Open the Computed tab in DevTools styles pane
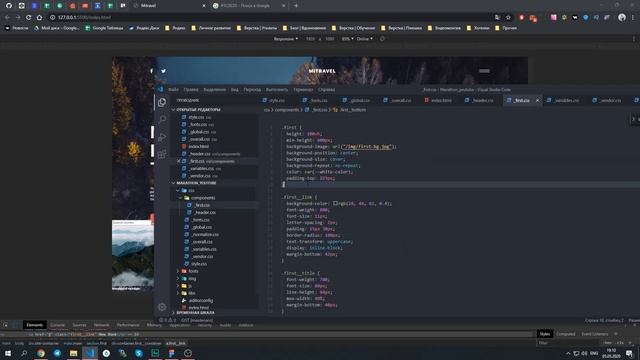 pyautogui.click(x=566, y=334)
